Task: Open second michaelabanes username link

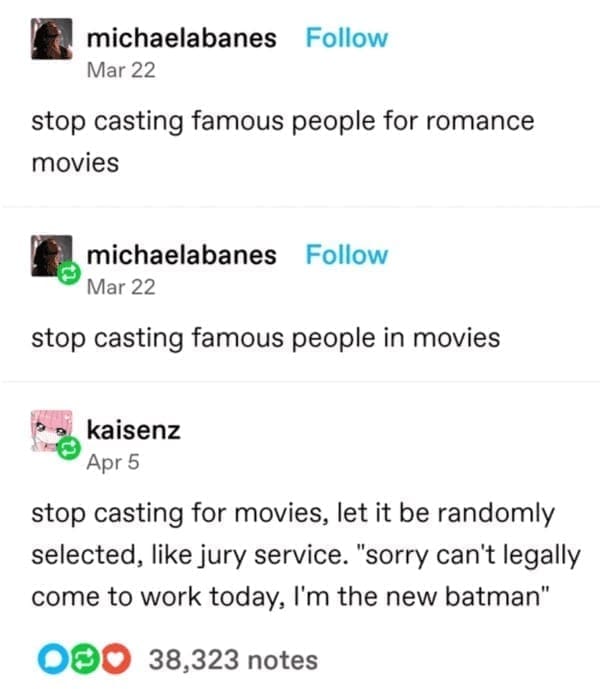Action: [x=182, y=255]
